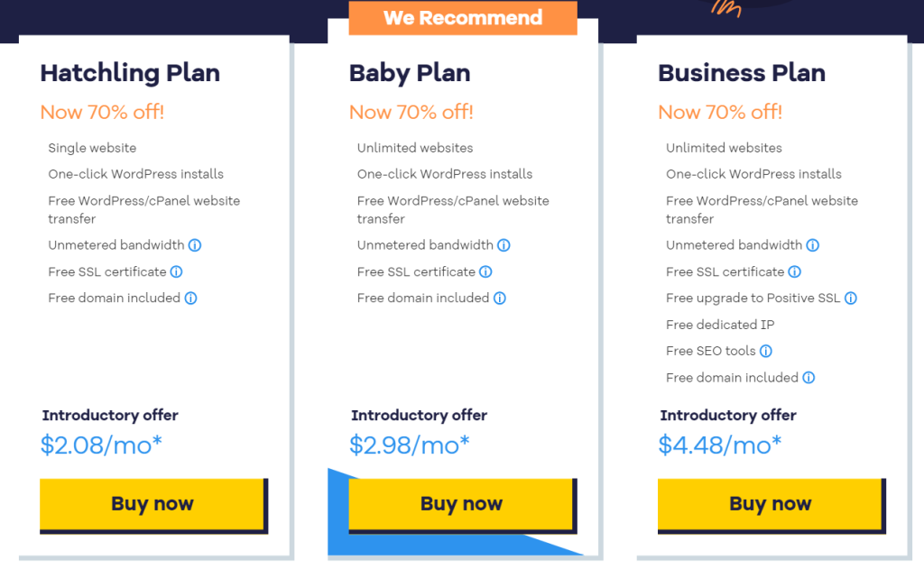Viewport: 924px width, 569px height.
Task: Click info icon next to Business Free SSL certificate
Action: tap(795, 271)
